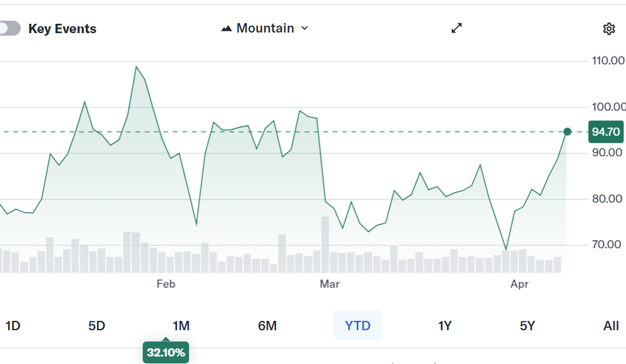Switch to the 5D time range

pyautogui.click(x=96, y=326)
